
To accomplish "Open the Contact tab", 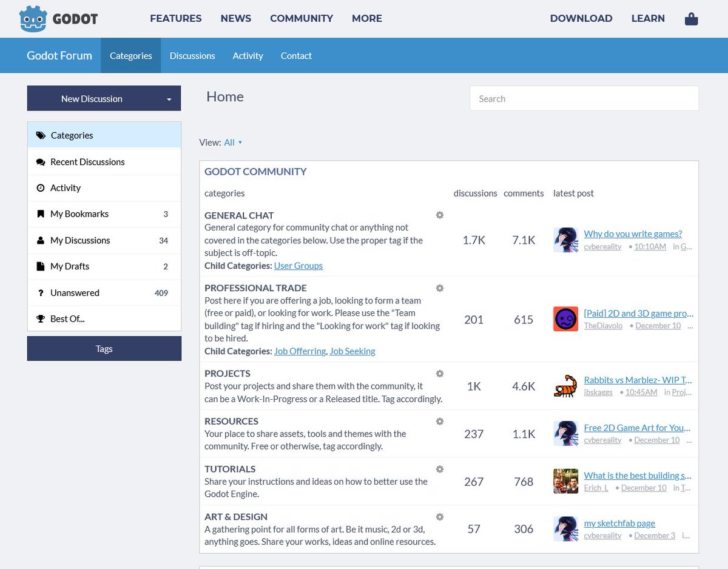I will coord(296,56).
